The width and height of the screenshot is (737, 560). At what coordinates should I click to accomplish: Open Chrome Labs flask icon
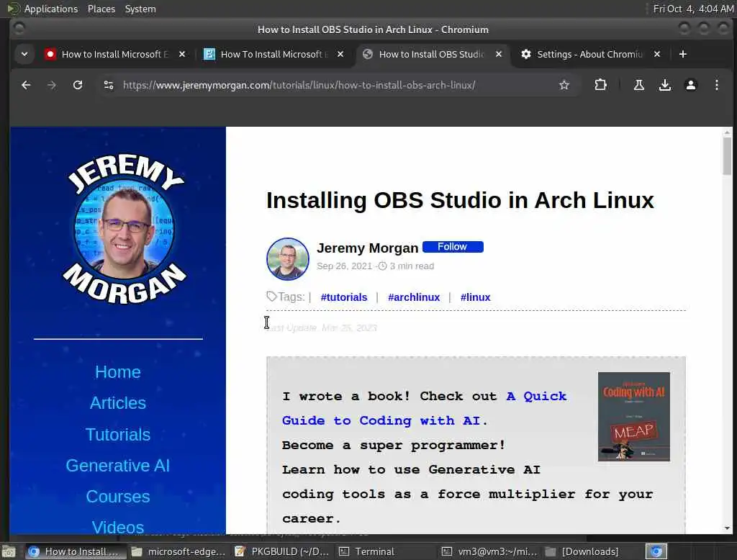[639, 85]
